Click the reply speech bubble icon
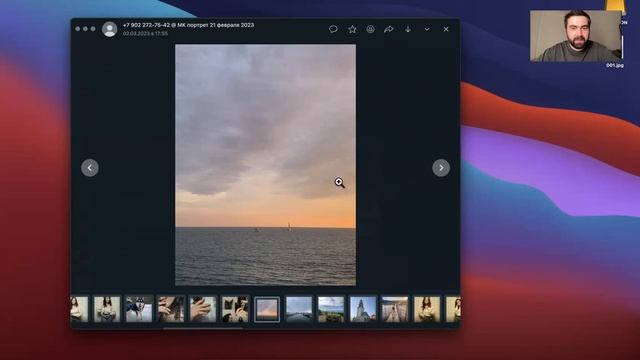This screenshot has height=360, width=640. pos(333,29)
